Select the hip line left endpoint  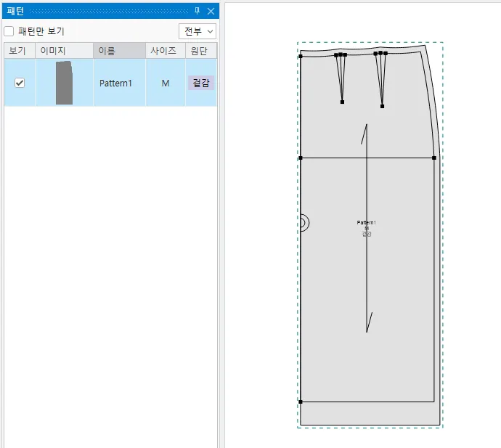tap(301, 158)
